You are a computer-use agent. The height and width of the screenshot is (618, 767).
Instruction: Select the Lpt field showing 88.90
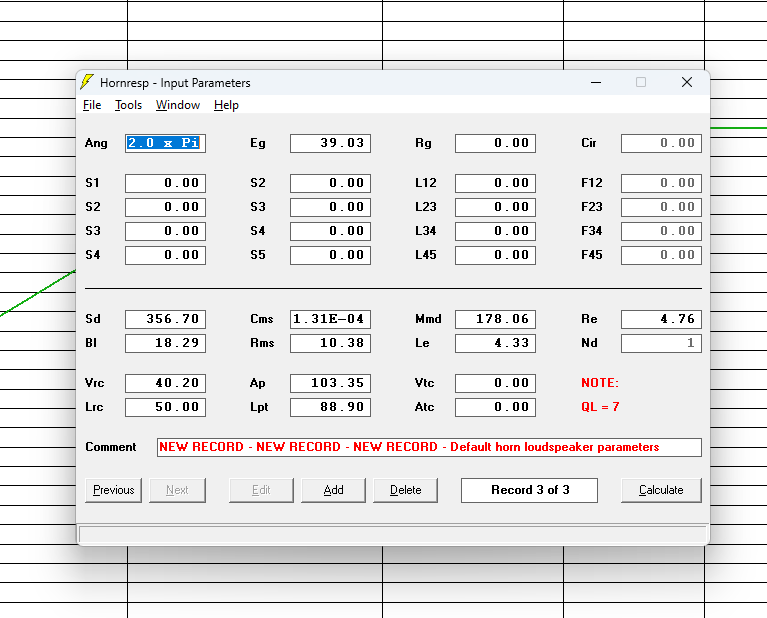pos(330,407)
